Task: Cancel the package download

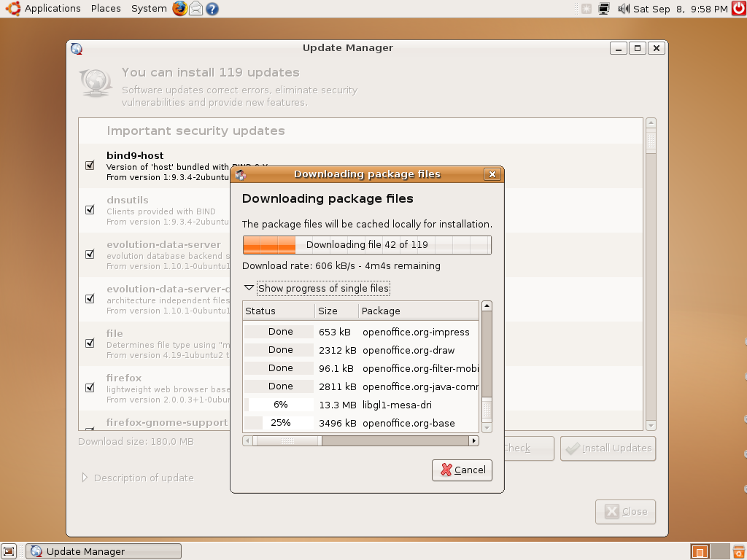Action: (x=462, y=470)
